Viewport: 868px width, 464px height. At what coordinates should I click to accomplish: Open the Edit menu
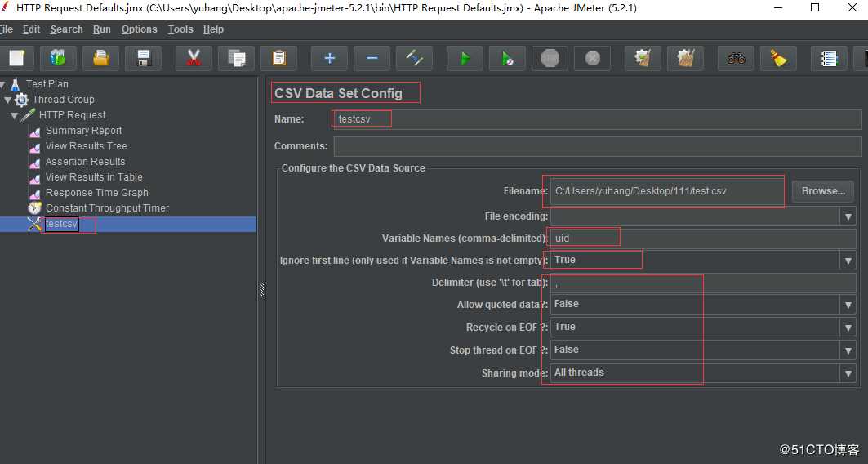31,29
